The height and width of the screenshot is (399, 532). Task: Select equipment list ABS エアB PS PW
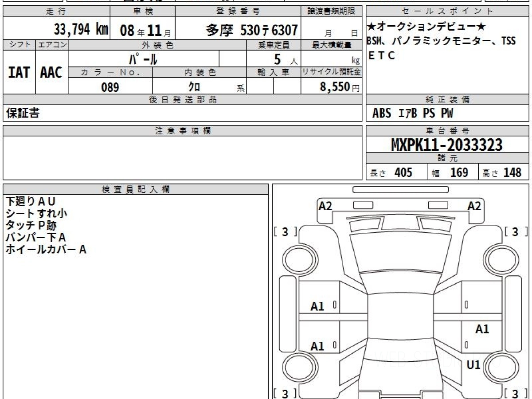pyautogui.click(x=413, y=113)
